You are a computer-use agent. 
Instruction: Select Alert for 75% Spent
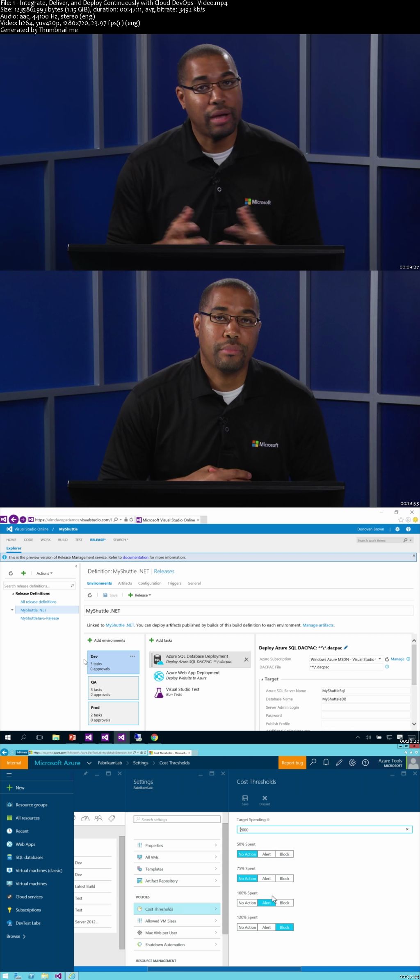267,878
